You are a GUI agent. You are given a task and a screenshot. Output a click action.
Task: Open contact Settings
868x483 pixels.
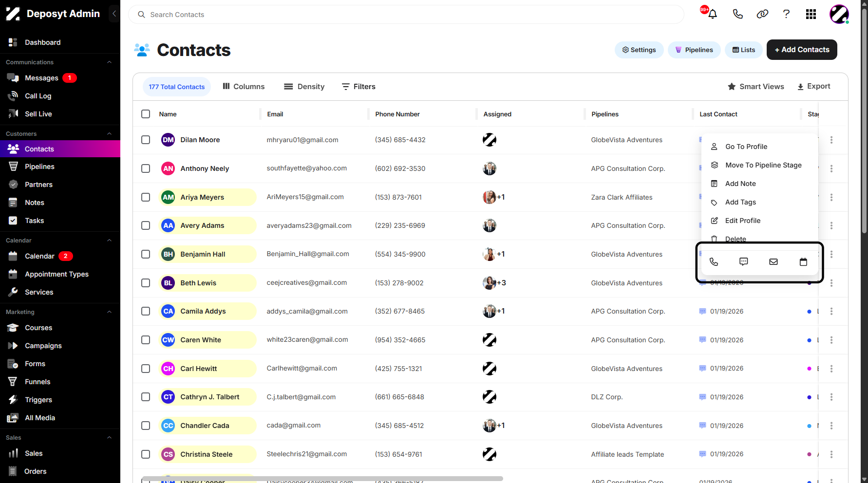point(639,50)
